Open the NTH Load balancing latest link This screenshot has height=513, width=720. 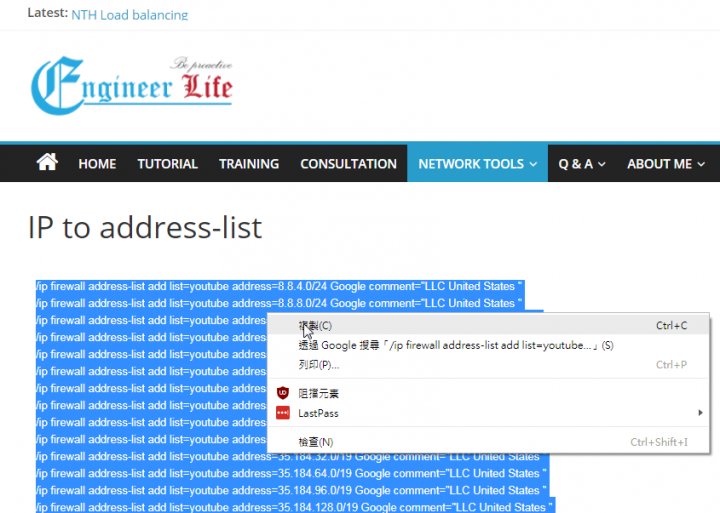[129, 15]
